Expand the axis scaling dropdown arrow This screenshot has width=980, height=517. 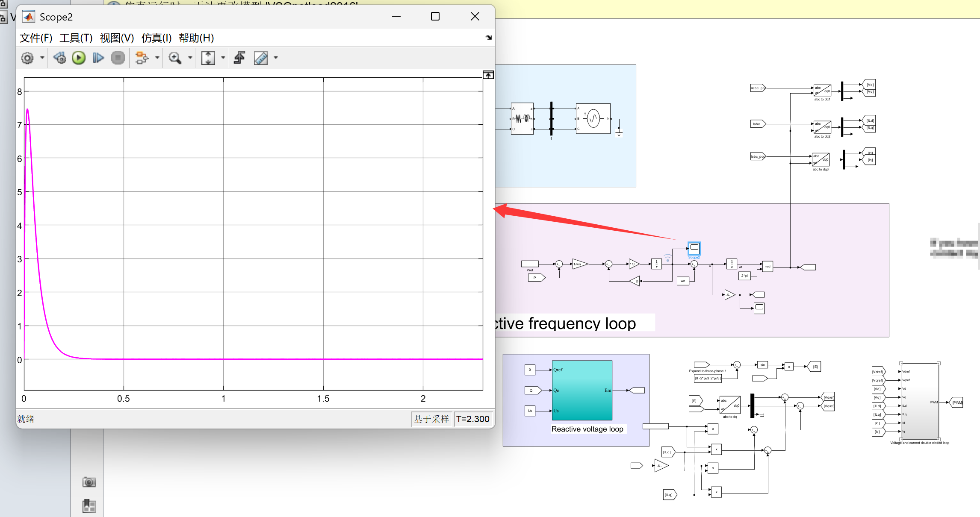point(223,58)
